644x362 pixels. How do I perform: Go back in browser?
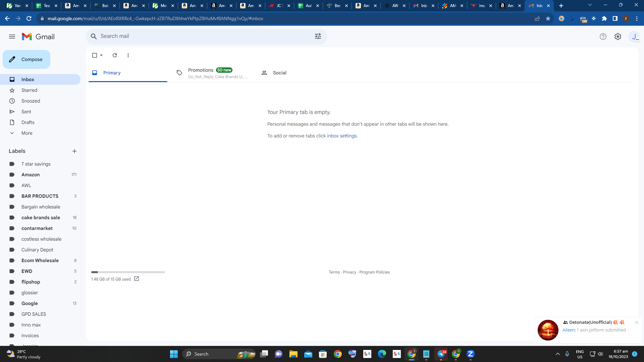click(7, 18)
